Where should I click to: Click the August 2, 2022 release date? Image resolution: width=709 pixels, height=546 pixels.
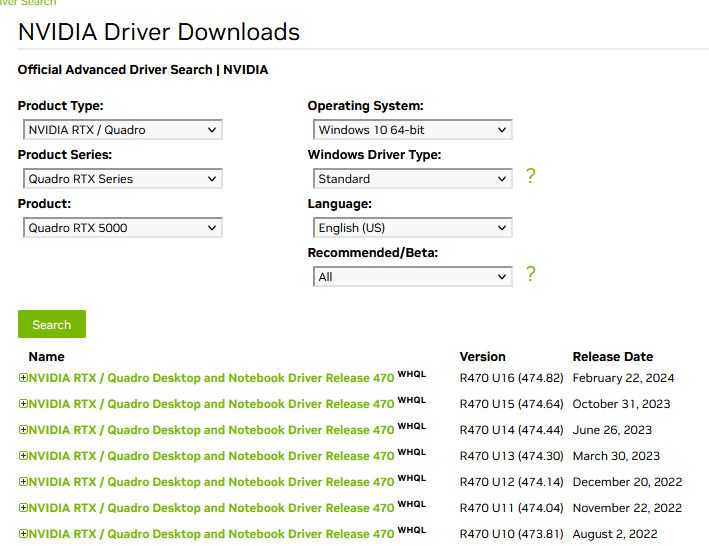pos(615,534)
